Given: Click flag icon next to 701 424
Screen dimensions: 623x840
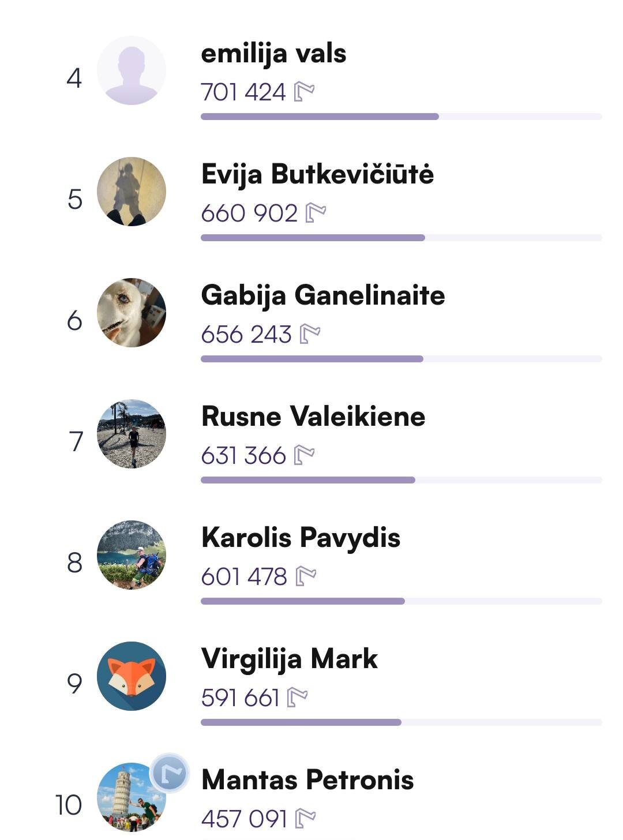Looking at the screenshot, I should 304,92.
